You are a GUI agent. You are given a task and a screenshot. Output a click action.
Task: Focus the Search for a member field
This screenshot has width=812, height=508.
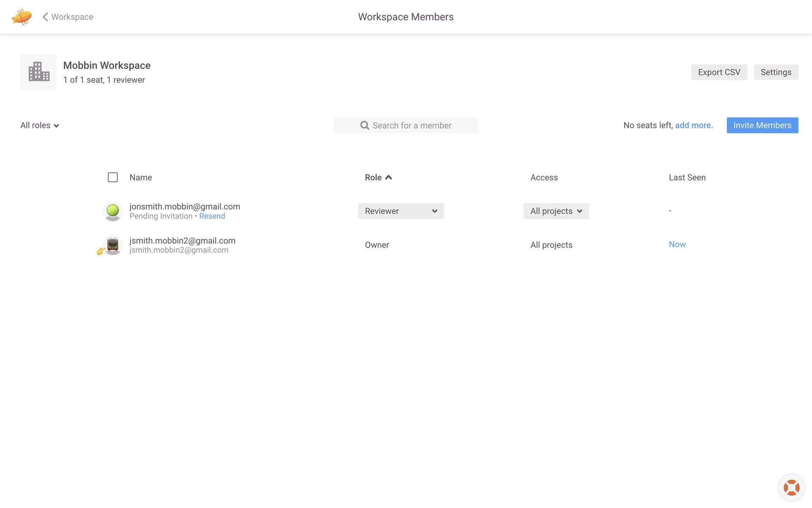coord(411,125)
